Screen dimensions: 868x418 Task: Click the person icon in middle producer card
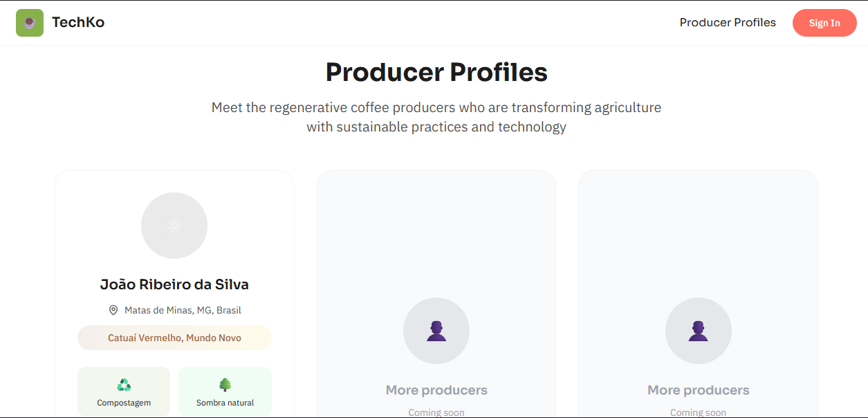(436, 331)
